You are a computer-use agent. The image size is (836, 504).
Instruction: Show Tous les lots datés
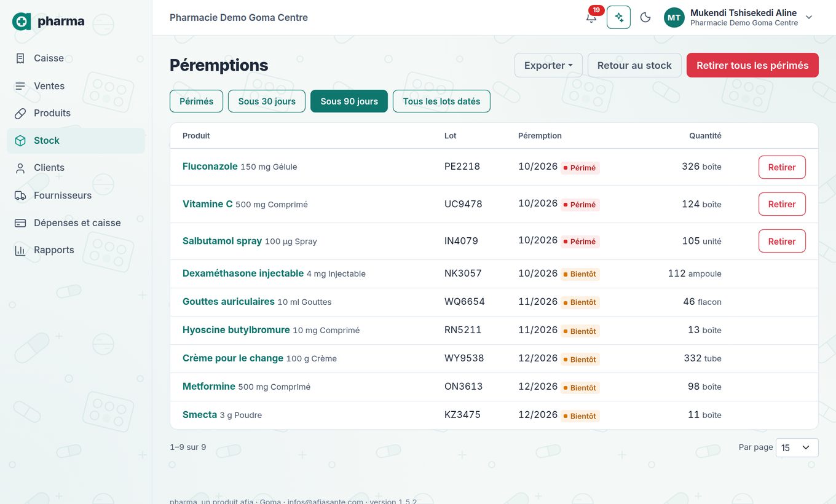pos(441,101)
